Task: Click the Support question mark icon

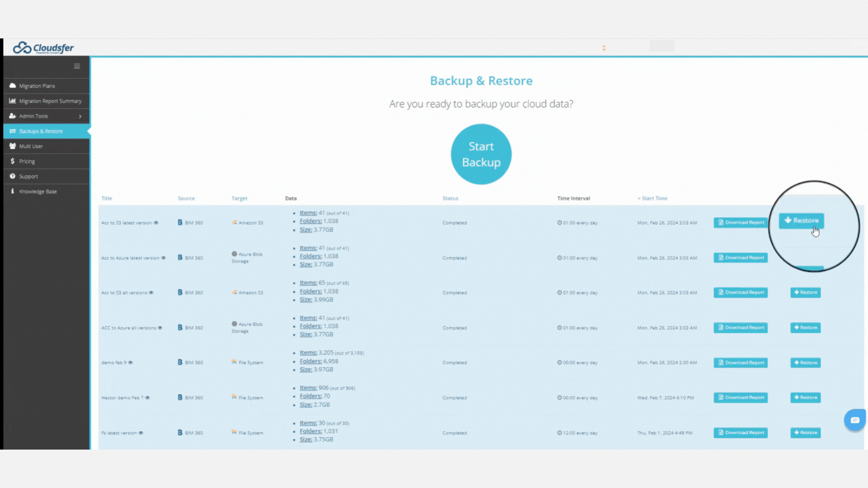Action: (x=13, y=176)
